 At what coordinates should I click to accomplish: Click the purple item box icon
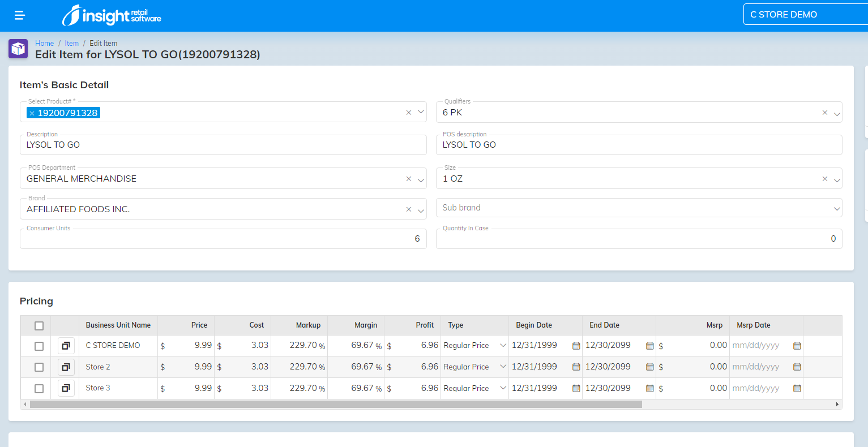coord(18,49)
